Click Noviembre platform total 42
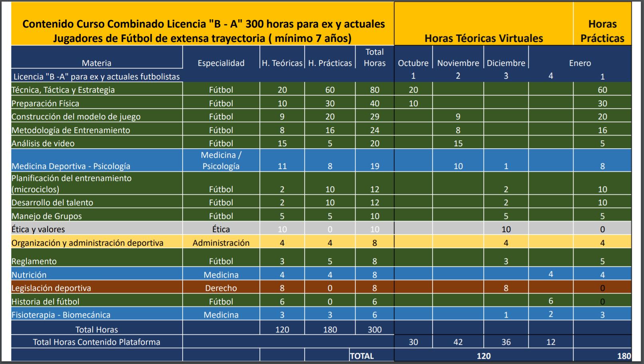The width and height of the screenshot is (644, 364). point(458,342)
